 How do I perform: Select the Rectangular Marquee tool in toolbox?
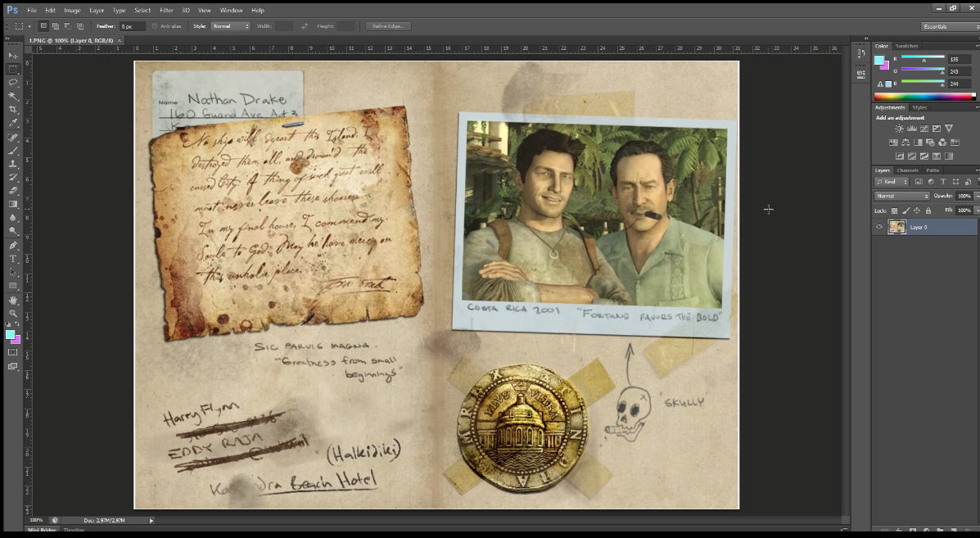click(x=12, y=70)
